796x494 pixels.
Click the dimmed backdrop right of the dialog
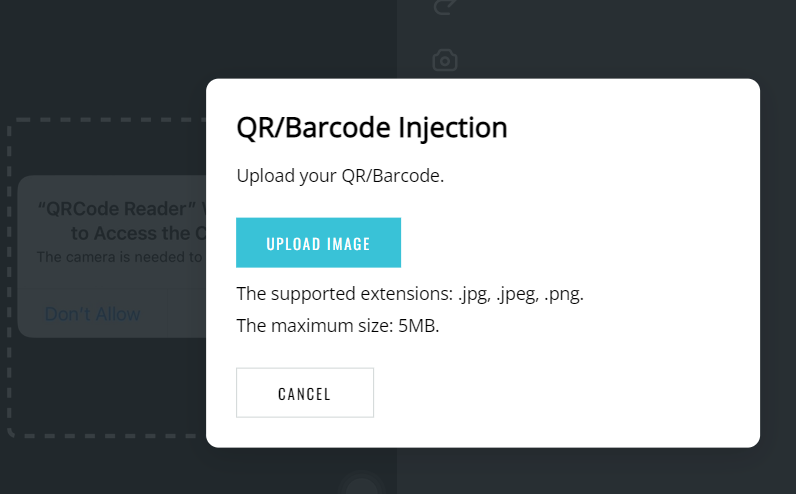778,254
